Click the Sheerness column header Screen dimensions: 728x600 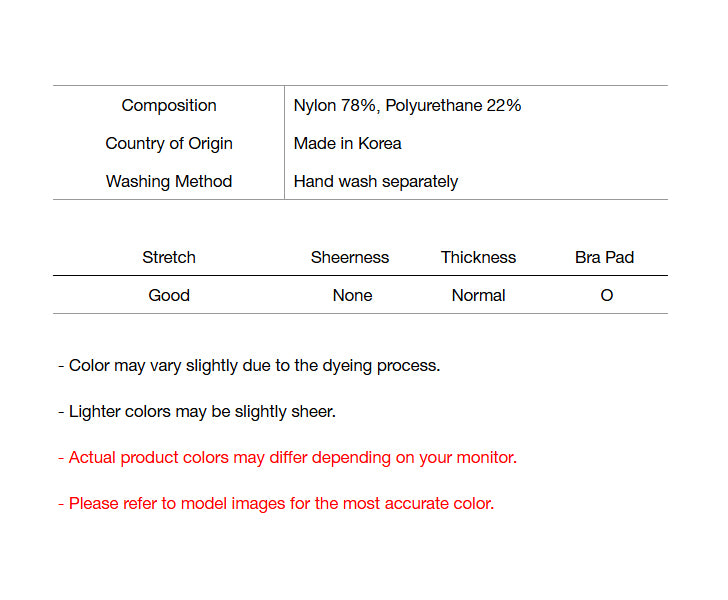pyautogui.click(x=350, y=257)
